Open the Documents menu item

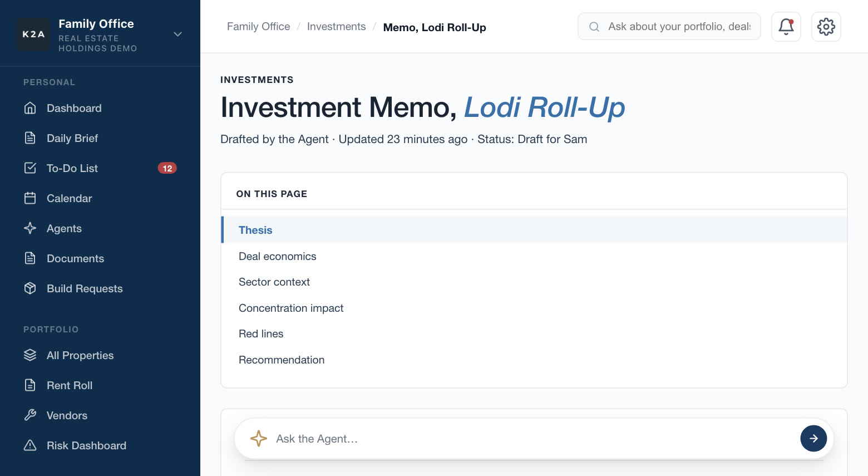[100, 258]
